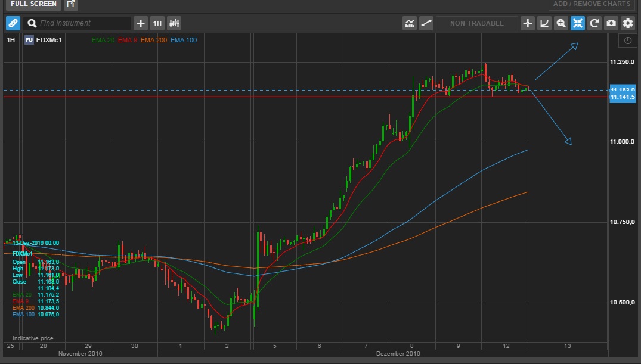Image resolution: width=641 pixels, height=364 pixels.
Task: Open the indicators menu icon
Action: click(410, 23)
